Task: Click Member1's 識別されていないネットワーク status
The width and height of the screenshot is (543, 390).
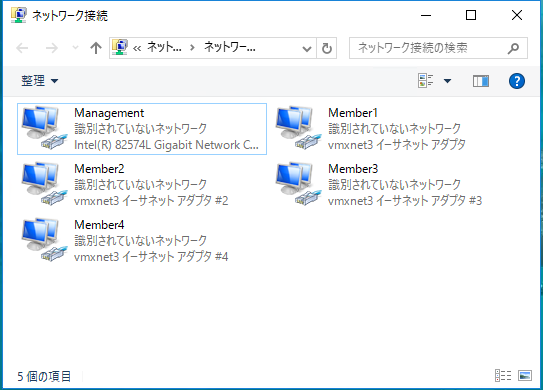Action: [394, 129]
